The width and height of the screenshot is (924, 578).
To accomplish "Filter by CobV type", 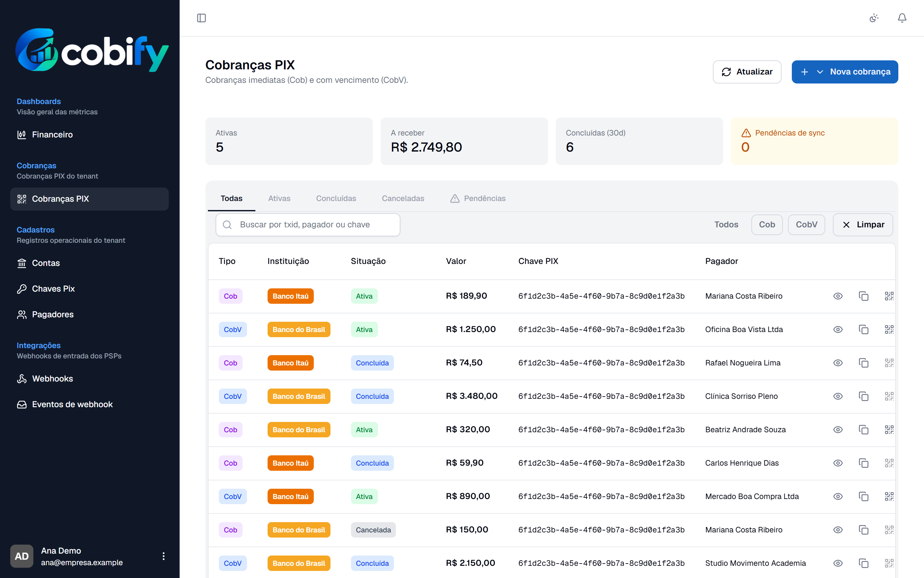I will point(806,225).
